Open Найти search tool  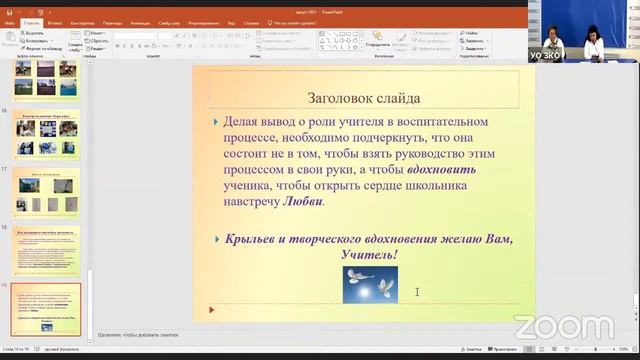click(469, 33)
